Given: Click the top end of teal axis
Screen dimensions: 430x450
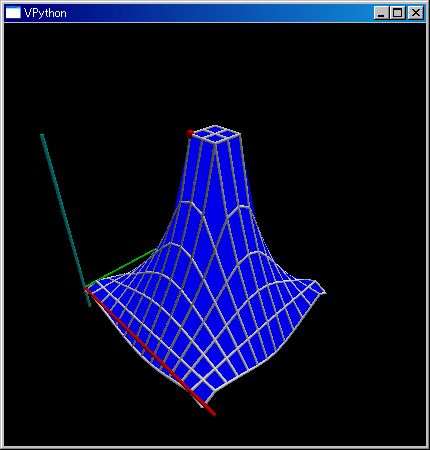Looking at the screenshot, I should (x=42, y=135).
